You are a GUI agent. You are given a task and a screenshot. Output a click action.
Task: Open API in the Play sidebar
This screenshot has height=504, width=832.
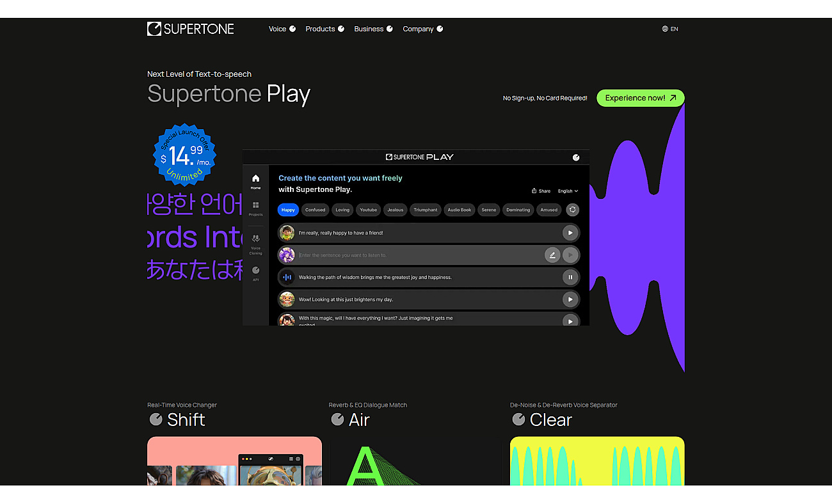[255, 274]
